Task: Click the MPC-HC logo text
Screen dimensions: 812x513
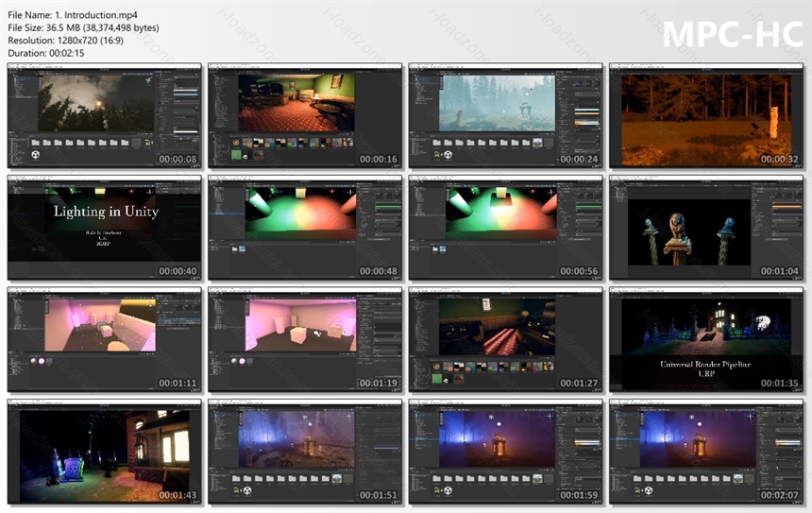Action: pos(733,34)
